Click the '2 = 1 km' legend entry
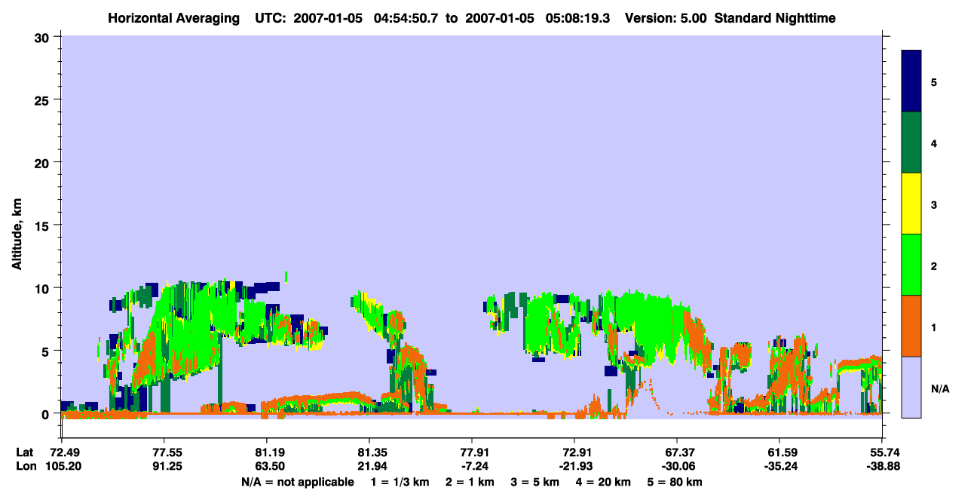980x503 pixels. (x=470, y=482)
